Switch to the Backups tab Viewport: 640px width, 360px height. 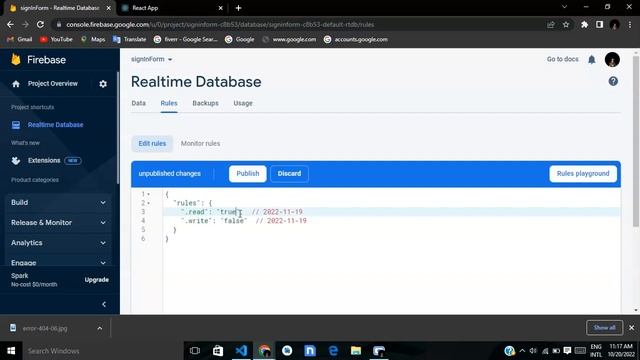(205, 103)
